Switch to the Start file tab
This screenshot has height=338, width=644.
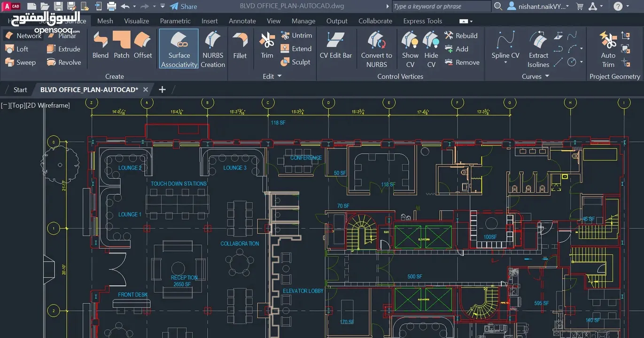(x=20, y=90)
